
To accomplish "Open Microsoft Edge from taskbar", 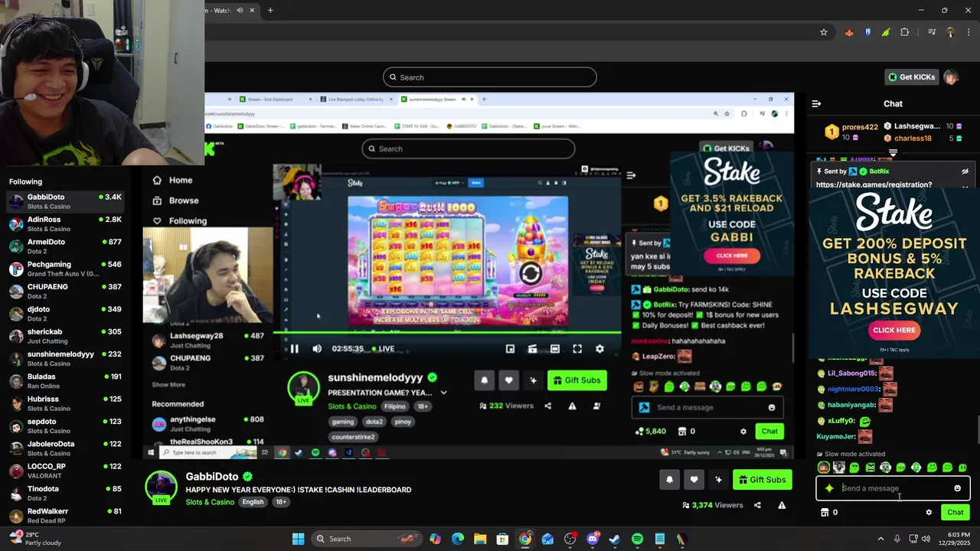I will (458, 539).
